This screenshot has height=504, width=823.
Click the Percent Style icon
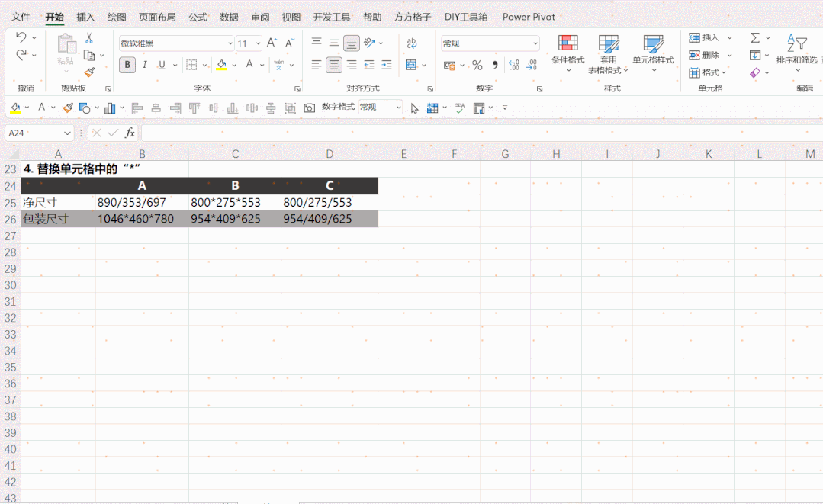(x=477, y=65)
